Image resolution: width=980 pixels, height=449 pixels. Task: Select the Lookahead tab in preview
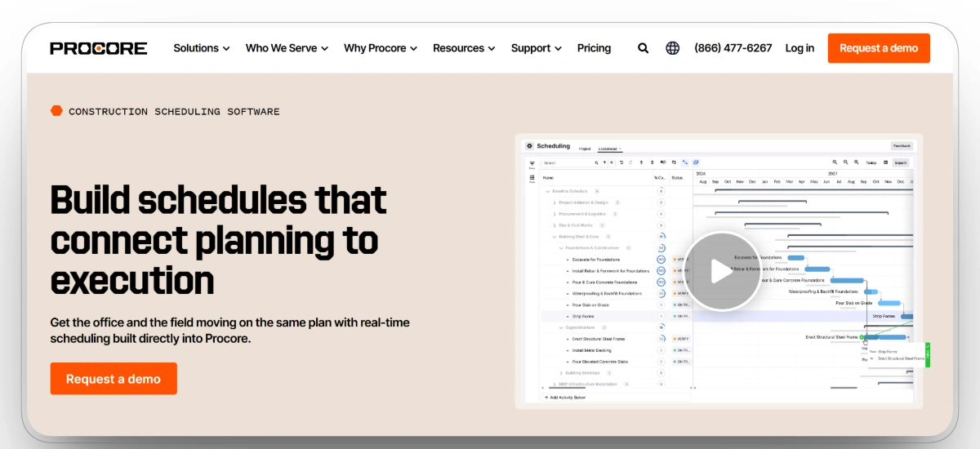tap(608, 149)
